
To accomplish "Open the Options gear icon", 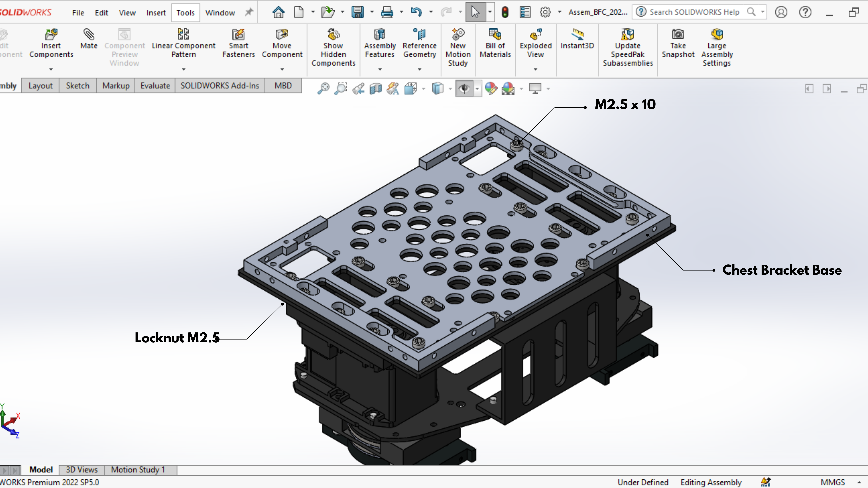I will pyautogui.click(x=545, y=12).
